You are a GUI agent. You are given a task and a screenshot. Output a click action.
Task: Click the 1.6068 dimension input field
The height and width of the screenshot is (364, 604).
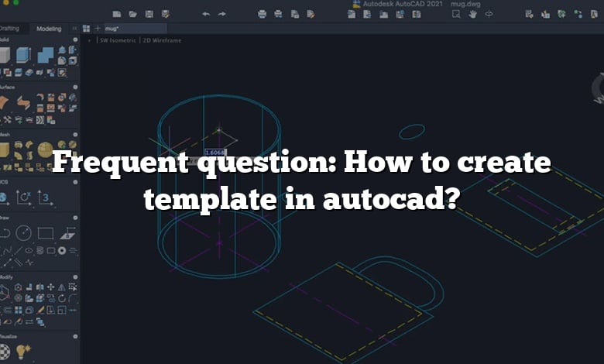click(215, 153)
